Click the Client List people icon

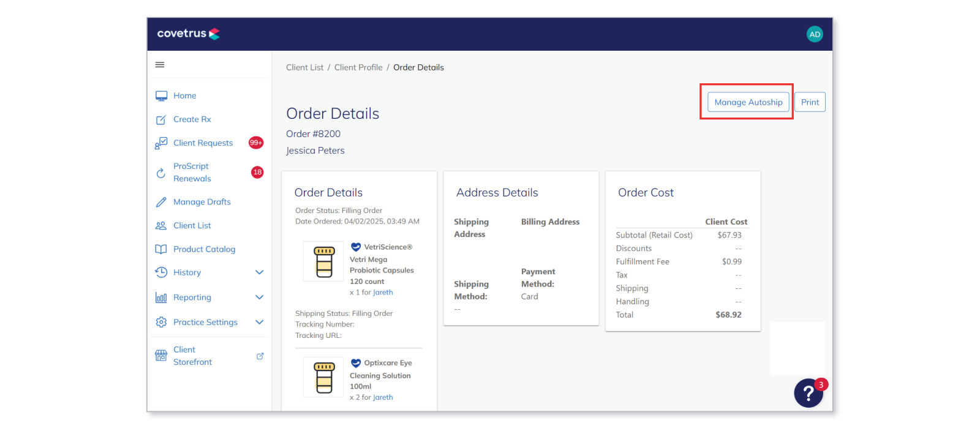point(161,225)
